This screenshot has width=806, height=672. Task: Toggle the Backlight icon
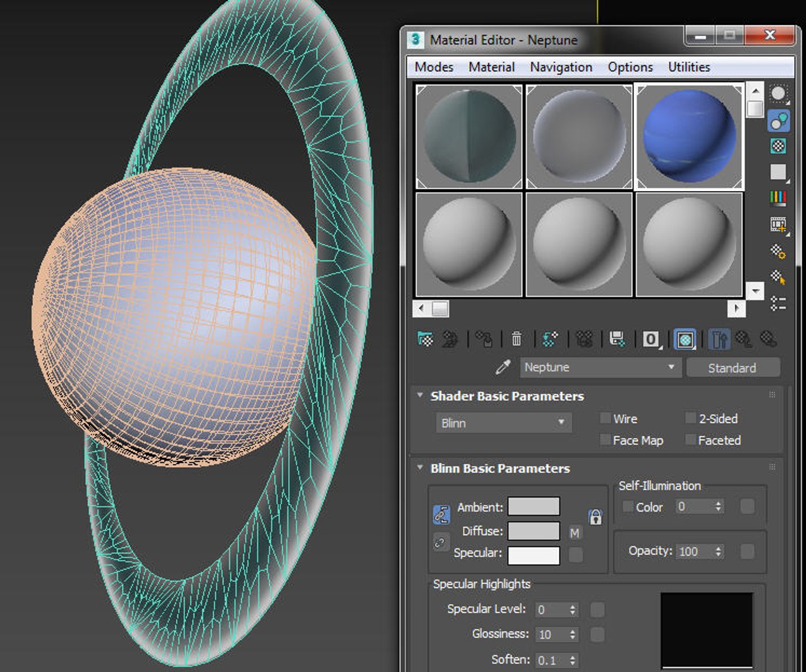click(779, 121)
